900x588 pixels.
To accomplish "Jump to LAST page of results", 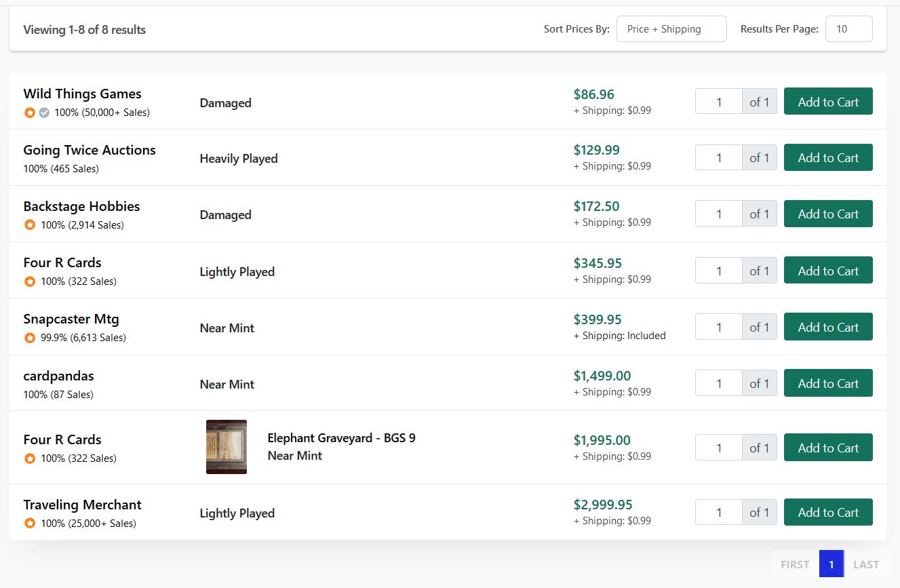I will pyautogui.click(x=866, y=564).
